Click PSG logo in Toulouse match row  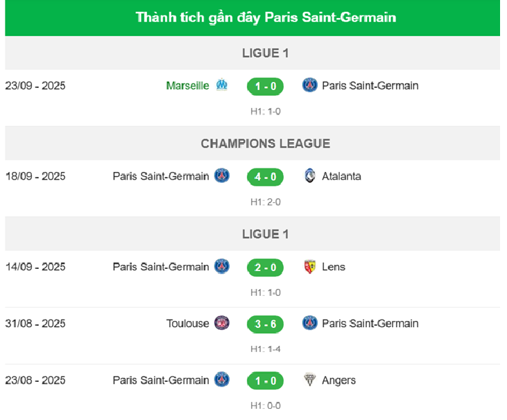pyautogui.click(x=310, y=323)
